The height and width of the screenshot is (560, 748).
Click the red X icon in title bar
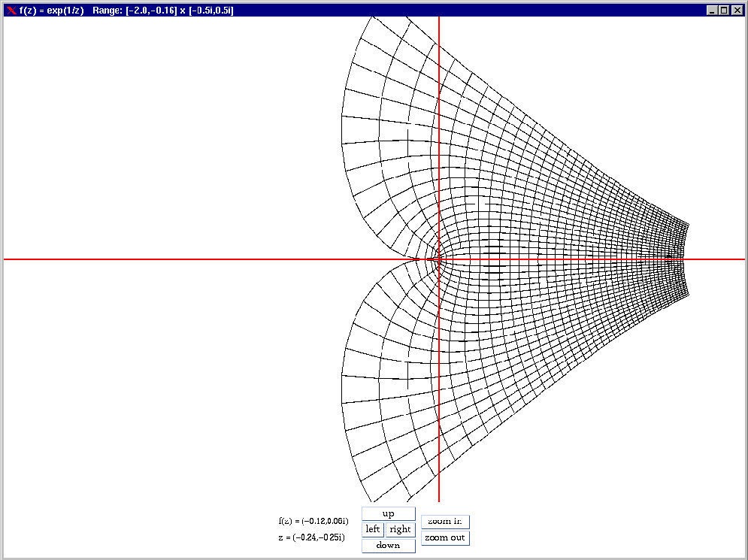coord(11,10)
